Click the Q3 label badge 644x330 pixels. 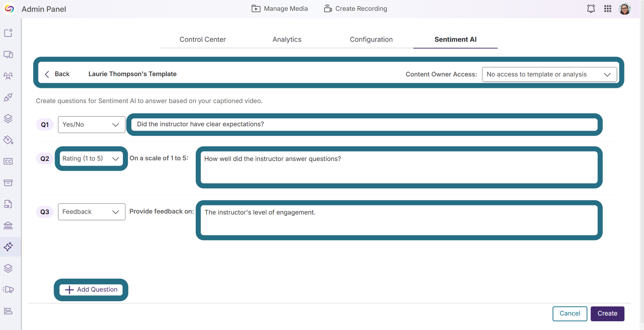click(45, 212)
